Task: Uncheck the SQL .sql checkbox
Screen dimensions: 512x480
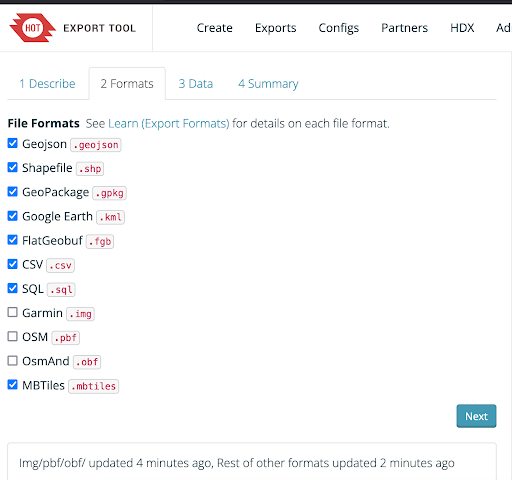Action: coord(12,288)
